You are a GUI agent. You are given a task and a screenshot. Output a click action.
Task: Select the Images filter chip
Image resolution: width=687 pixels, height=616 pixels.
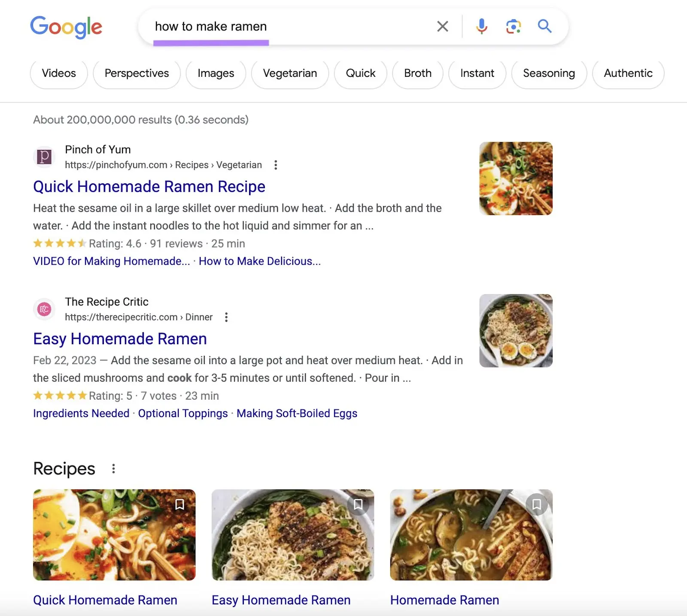216,73
